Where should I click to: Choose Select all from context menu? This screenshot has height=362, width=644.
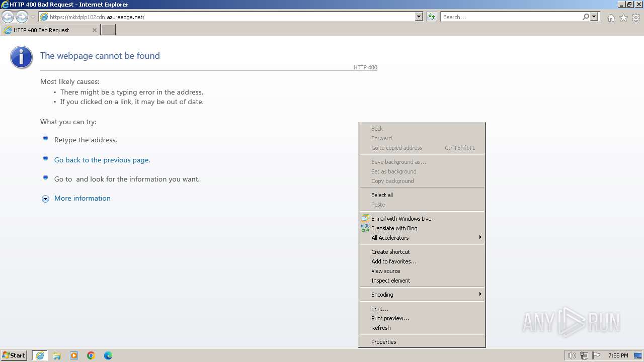pyautogui.click(x=422, y=195)
